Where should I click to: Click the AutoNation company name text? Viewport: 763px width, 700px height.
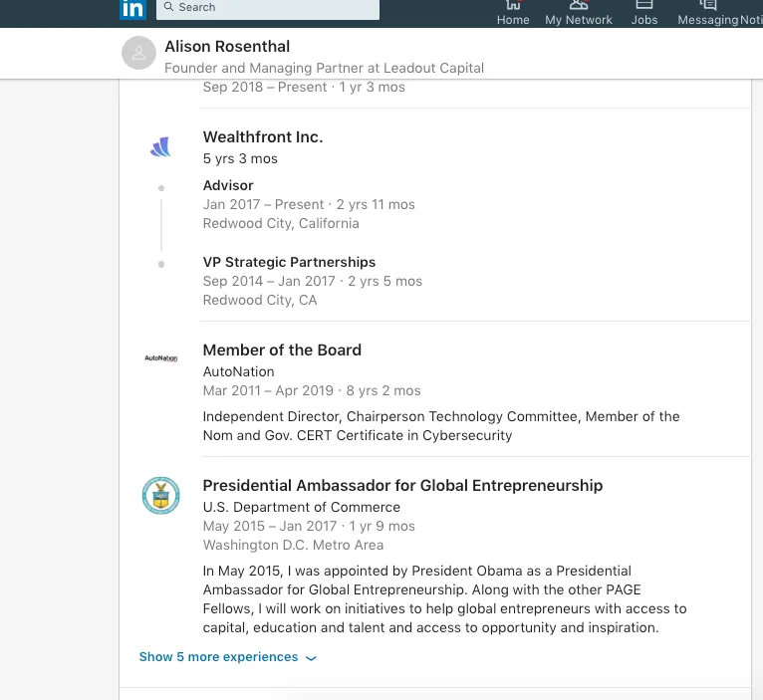[238, 371]
